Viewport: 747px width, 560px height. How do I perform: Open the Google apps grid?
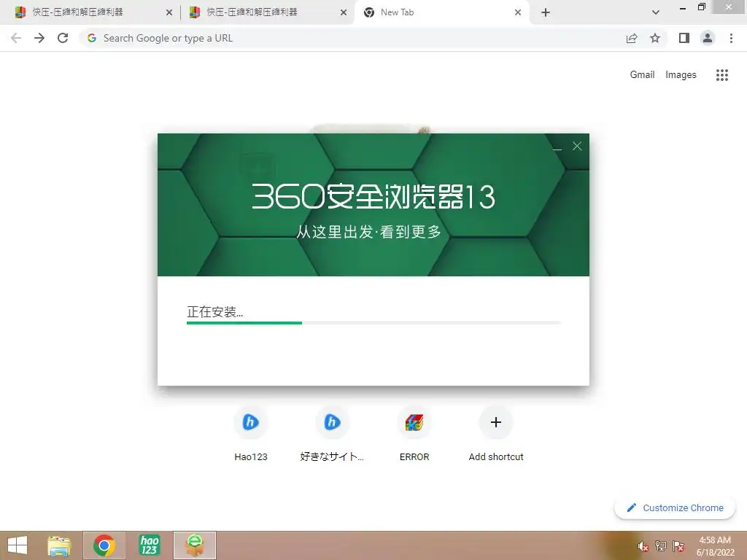point(722,75)
